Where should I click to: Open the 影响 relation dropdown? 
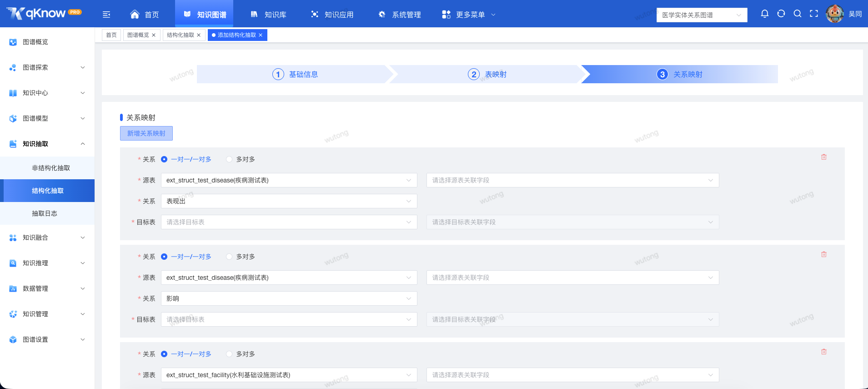point(289,298)
